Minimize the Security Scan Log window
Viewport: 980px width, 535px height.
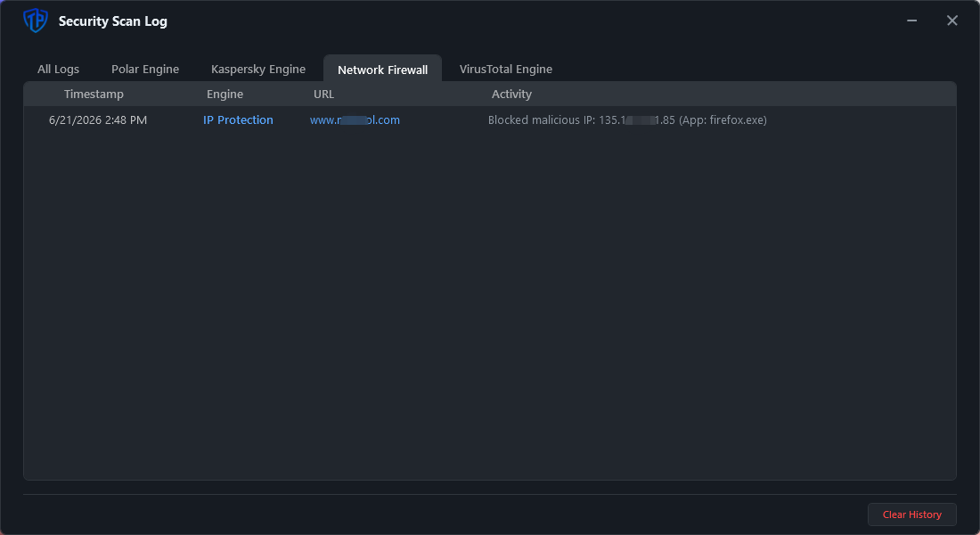point(912,21)
